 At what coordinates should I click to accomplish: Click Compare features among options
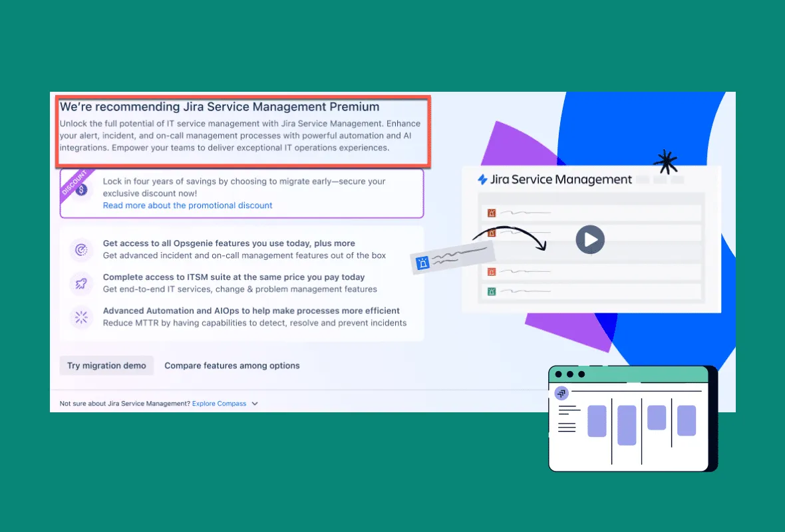pyautogui.click(x=232, y=366)
